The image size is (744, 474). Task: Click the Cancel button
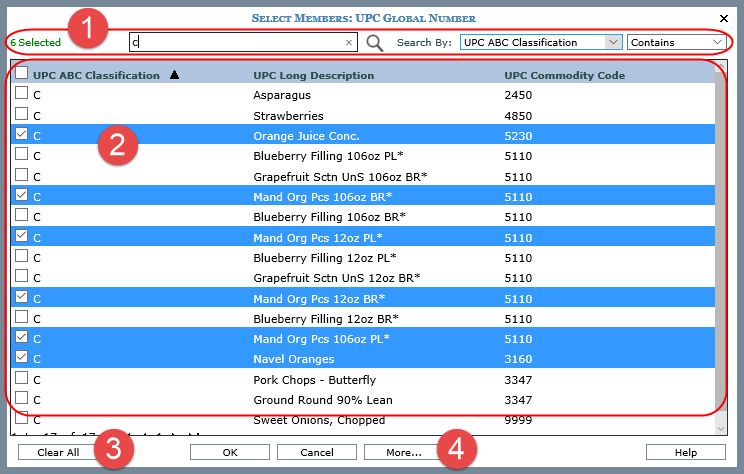316,452
